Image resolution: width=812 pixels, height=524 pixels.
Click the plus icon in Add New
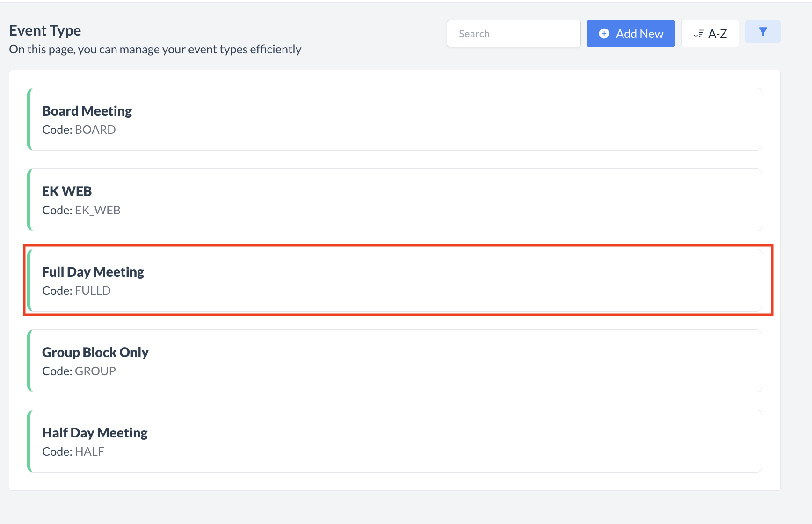coord(604,34)
